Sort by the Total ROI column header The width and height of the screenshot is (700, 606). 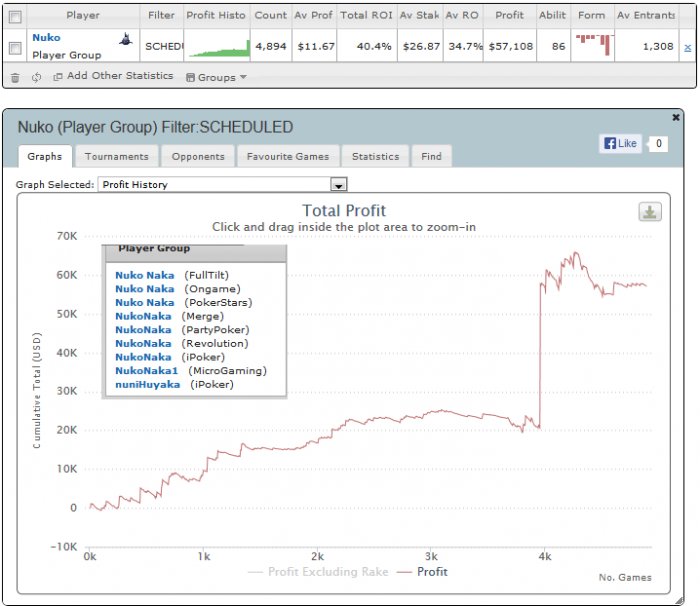(x=367, y=15)
